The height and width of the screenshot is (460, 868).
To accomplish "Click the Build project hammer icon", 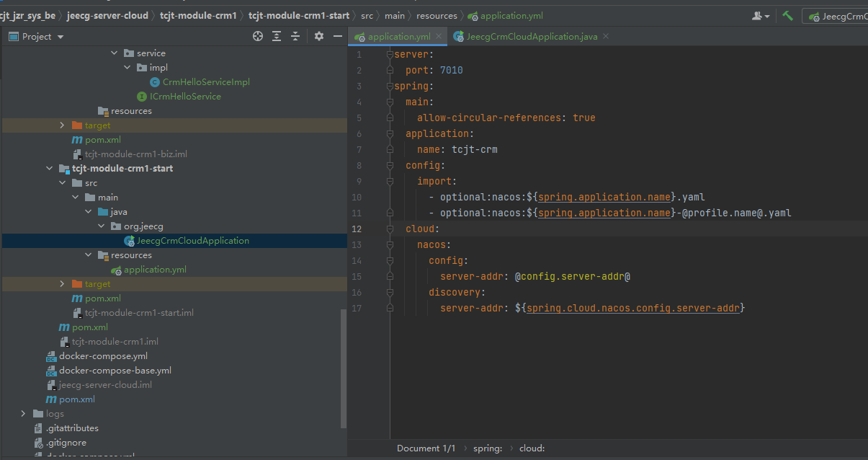I will click(x=787, y=15).
